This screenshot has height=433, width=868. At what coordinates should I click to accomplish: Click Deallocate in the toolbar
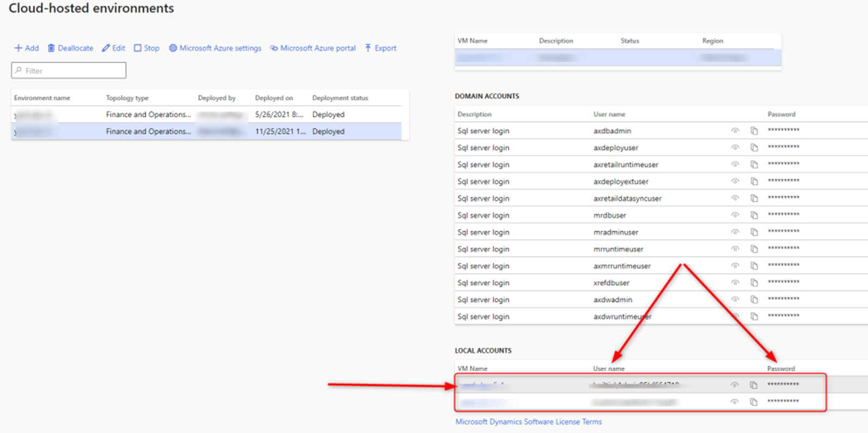click(x=71, y=48)
